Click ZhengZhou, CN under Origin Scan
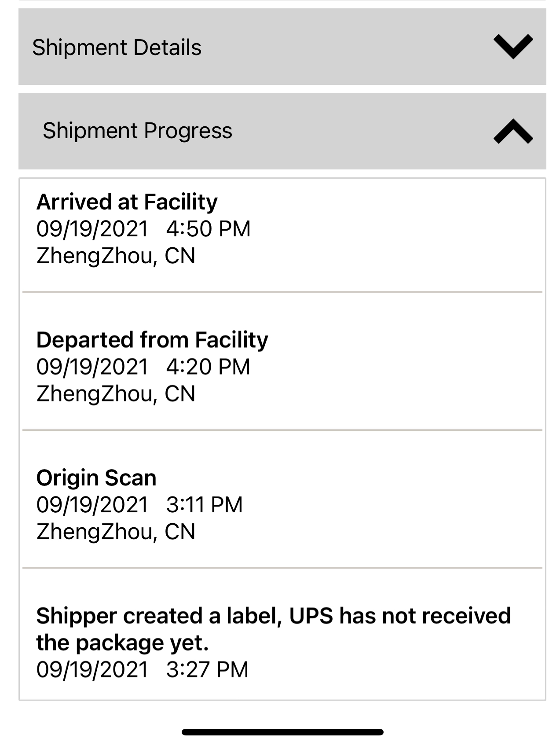 [116, 532]
